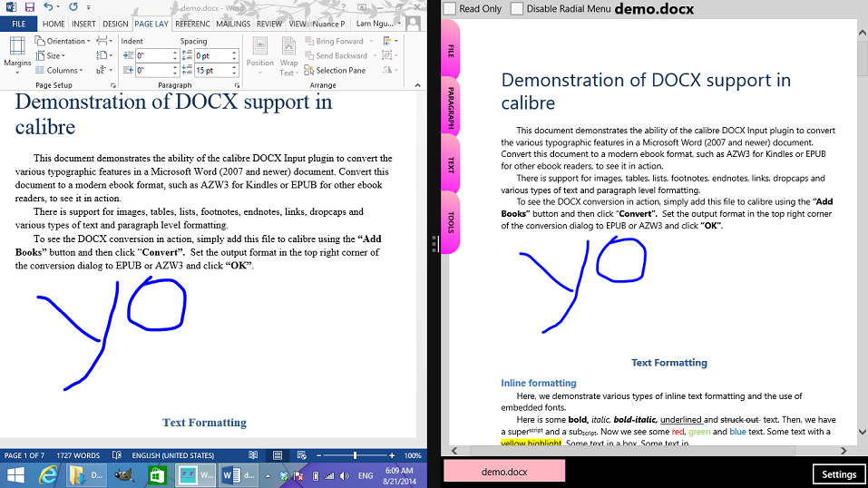Collapse the Word ribbon with the chevron
868x488 pixels.
click(x=417, y=85)
